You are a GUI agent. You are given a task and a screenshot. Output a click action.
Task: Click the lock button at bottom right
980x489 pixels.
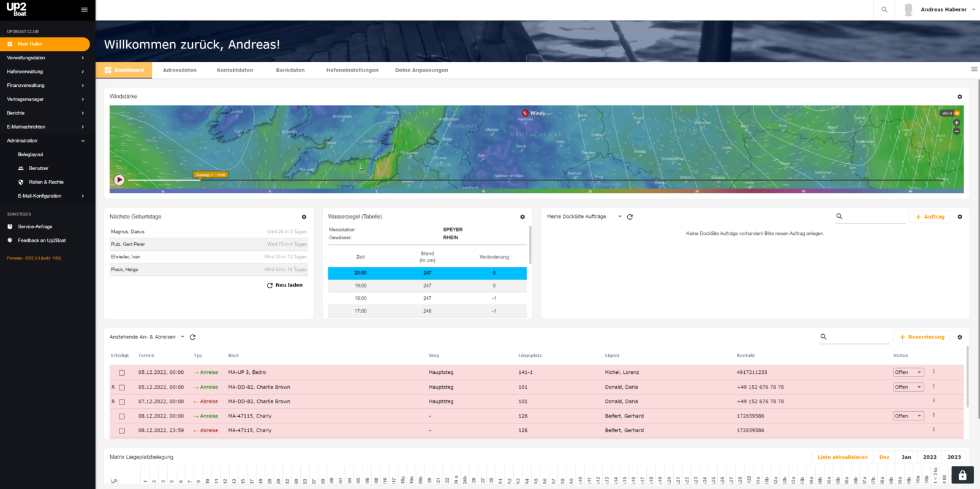(x=962, y=475)
